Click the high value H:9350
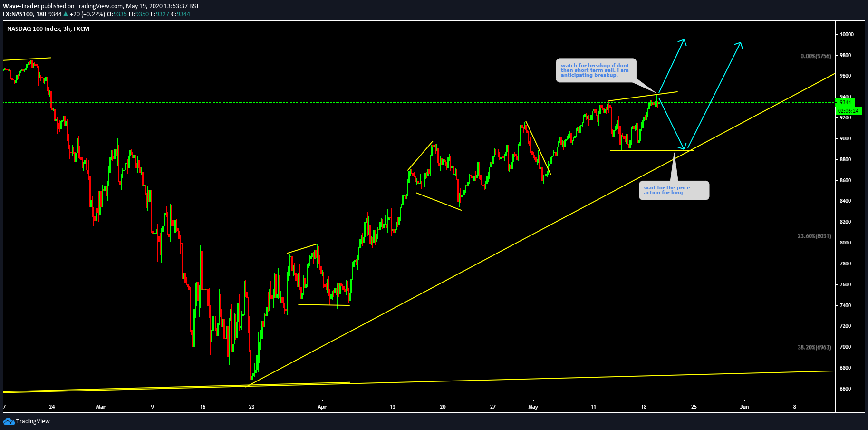Image resolution: width=868 pixels, height=430 pixels. 139,14
